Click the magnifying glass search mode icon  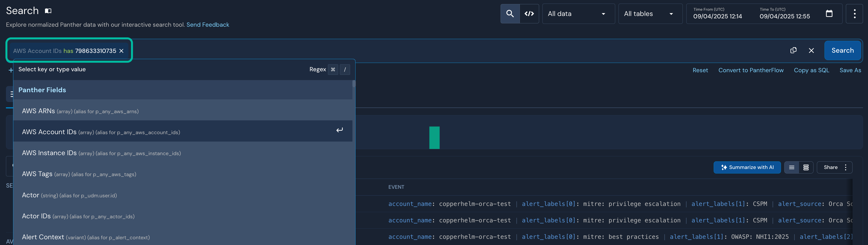click(x=510, y=14)
